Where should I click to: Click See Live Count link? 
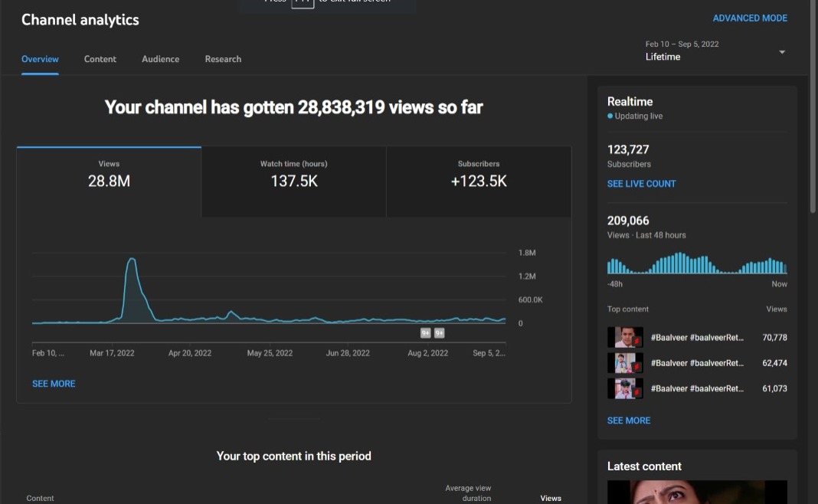click(641, 184)
